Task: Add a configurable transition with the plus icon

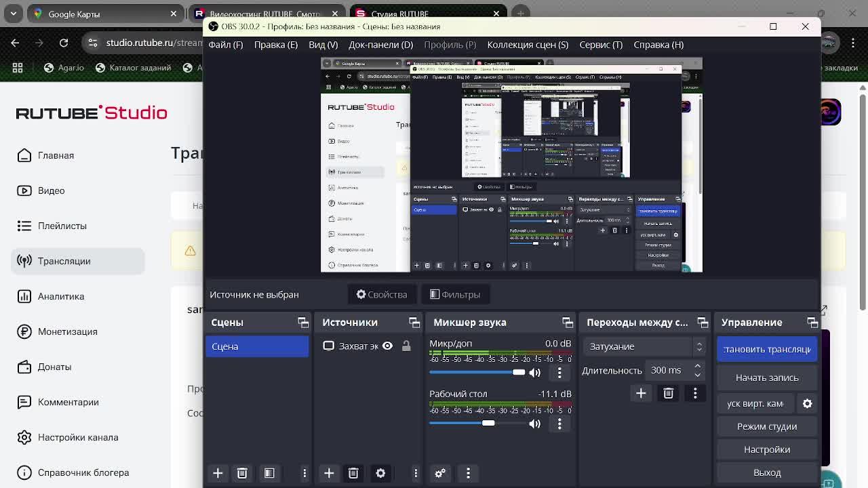Action: tap(641, 393)
